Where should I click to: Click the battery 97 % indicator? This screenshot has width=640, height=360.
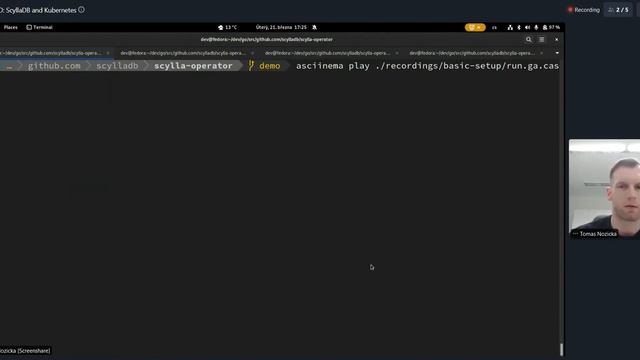point(551,27)
